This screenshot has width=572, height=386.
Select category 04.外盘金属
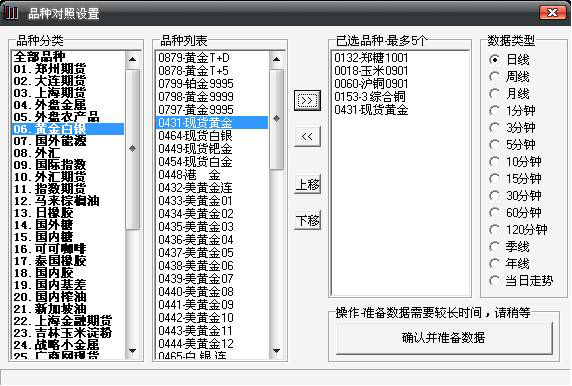coord(68,105)
